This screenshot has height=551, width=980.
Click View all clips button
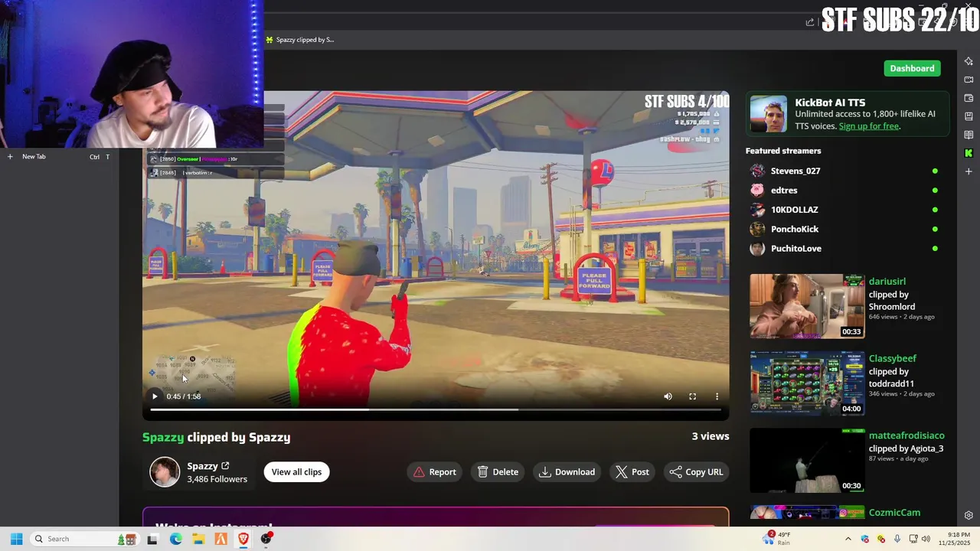pyautogui.click(x=296, y=472)
